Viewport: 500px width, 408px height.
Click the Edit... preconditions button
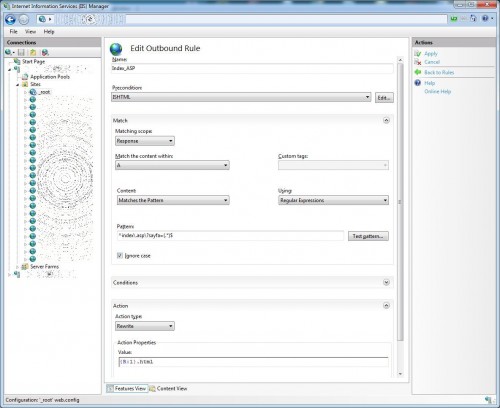(x=384, y=98)
